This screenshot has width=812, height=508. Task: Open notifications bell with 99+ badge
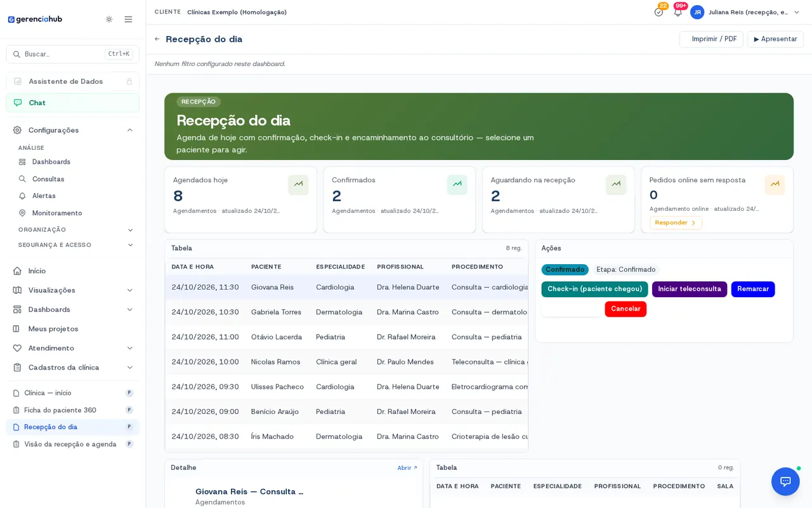point(678,12)
